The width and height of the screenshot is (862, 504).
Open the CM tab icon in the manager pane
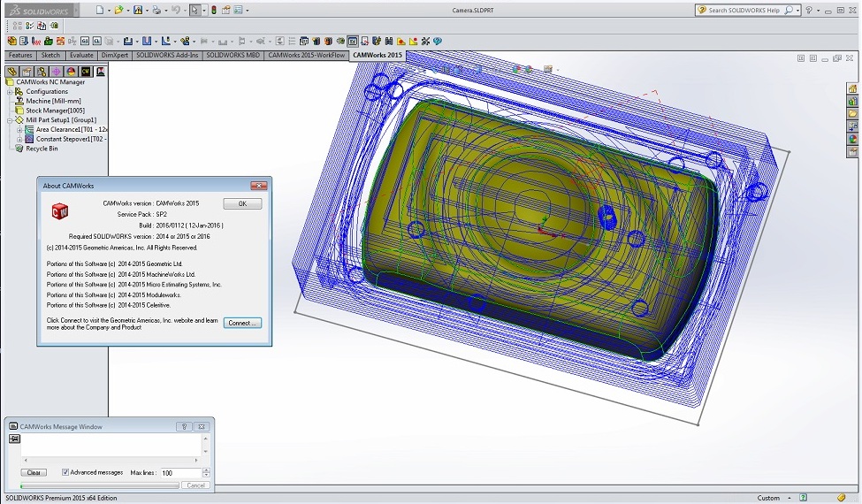[86, 72]
